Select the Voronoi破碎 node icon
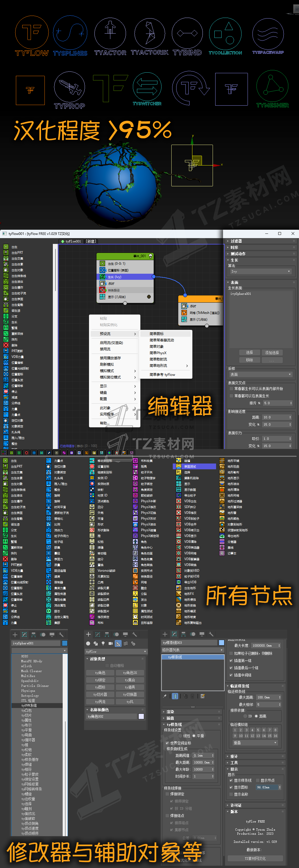 click(x=92, y=571)
